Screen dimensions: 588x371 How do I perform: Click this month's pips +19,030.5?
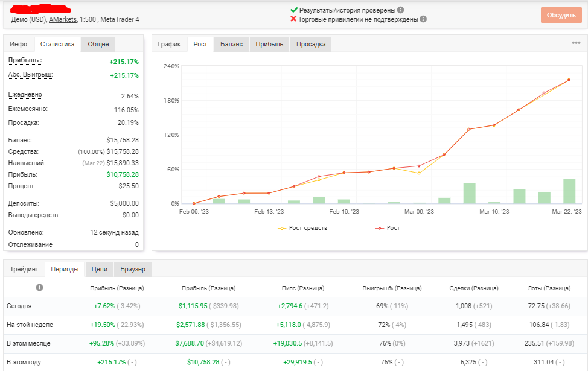click(287, 344)
